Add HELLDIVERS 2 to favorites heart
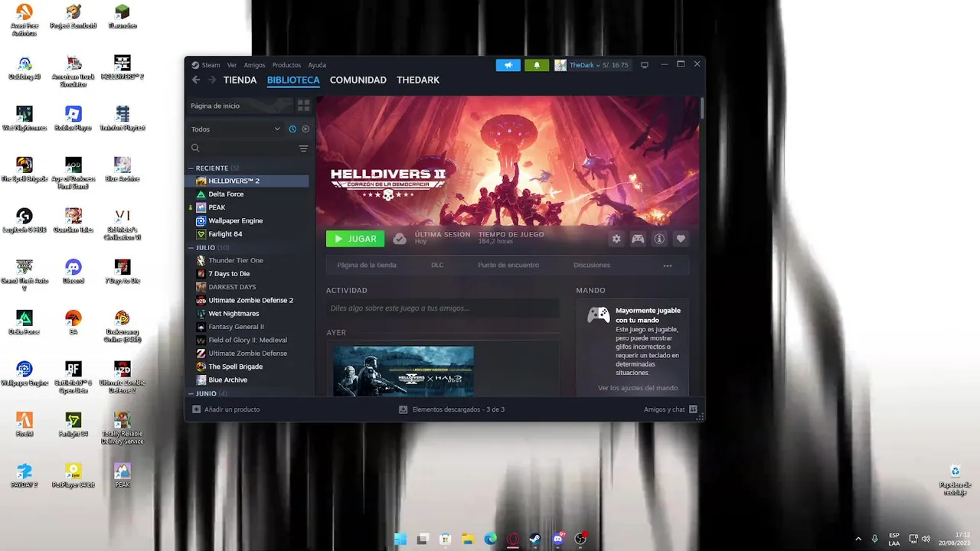Viewport: 980px width, 551px height. click(x=681, y=239)
